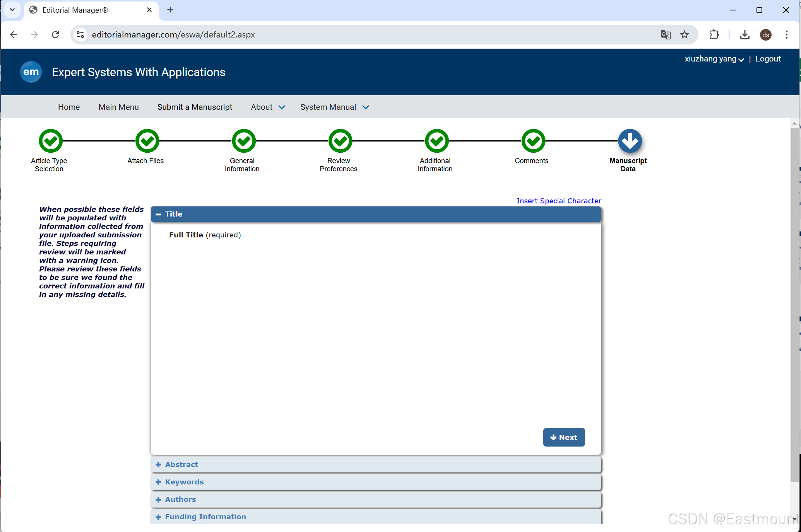
Task: Click the Manuscript Data arrow step icon
Action: coord(630,141)
